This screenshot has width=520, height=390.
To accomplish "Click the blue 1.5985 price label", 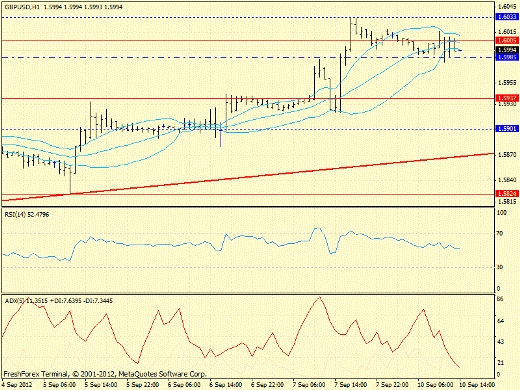I will click(507, 57).
